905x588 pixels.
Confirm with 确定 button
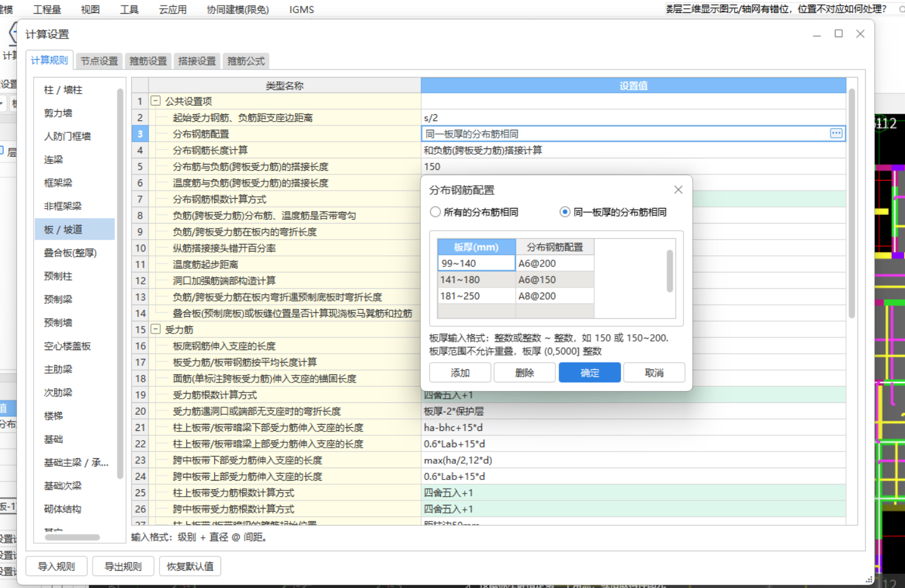[x=589, y=373]
